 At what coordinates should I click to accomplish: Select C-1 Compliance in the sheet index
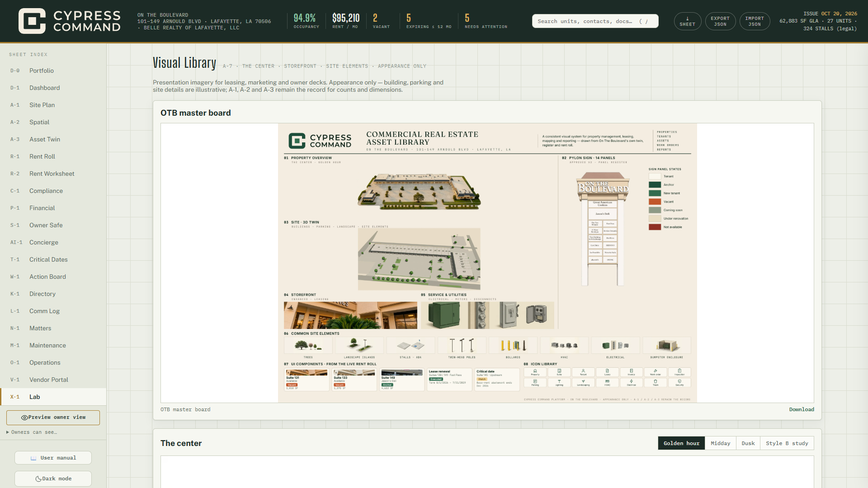(x=53, y=191)
